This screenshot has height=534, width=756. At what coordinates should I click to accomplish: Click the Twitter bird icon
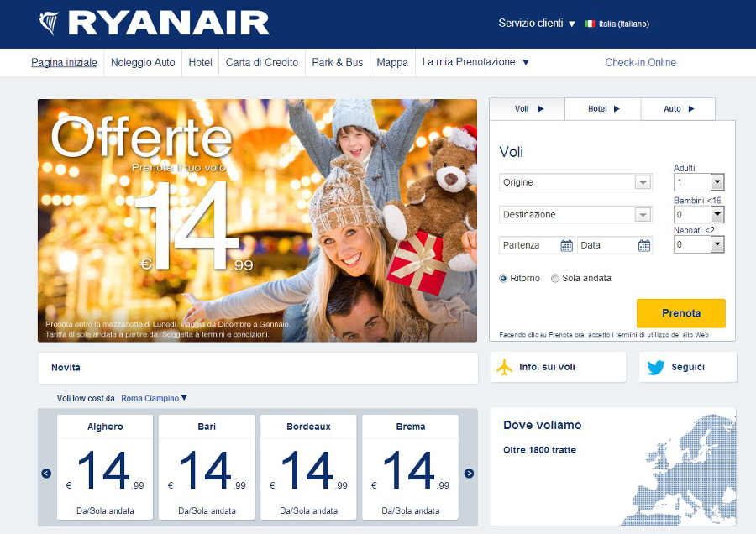tap(656, 367)
